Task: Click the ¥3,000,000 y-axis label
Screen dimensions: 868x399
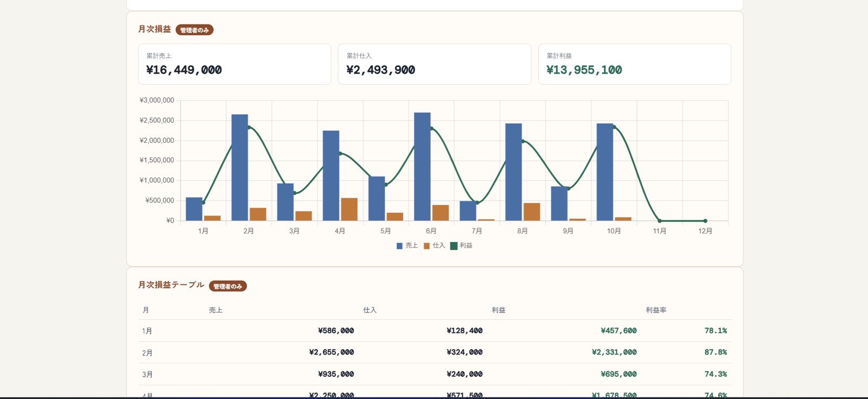Action: click(x=157, y=100)
